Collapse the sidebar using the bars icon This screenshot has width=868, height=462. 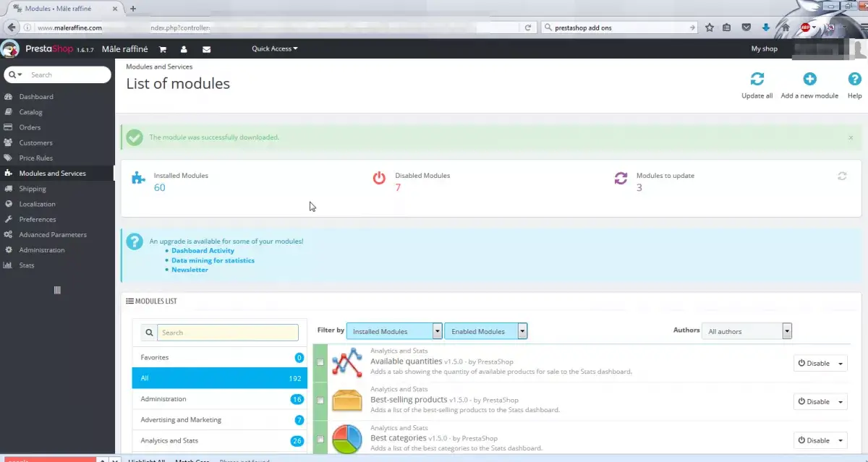point(57,290)
